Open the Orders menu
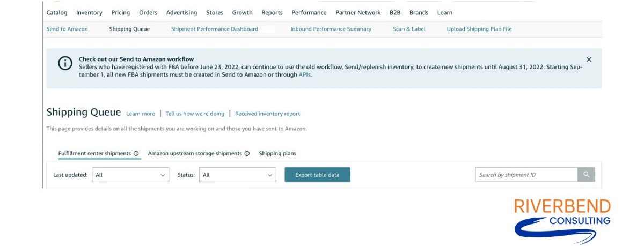The height and width of the screenshot is (246, 644). coord(148,12)
